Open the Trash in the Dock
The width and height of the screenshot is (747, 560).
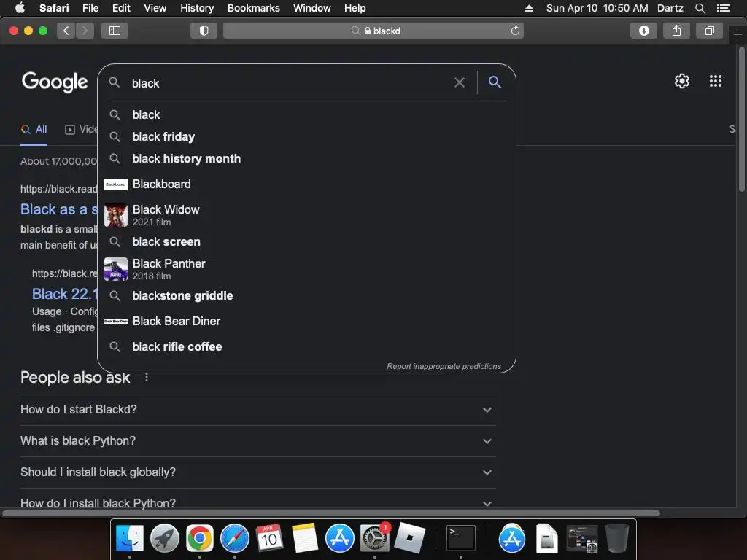click(x=617, y=539)
